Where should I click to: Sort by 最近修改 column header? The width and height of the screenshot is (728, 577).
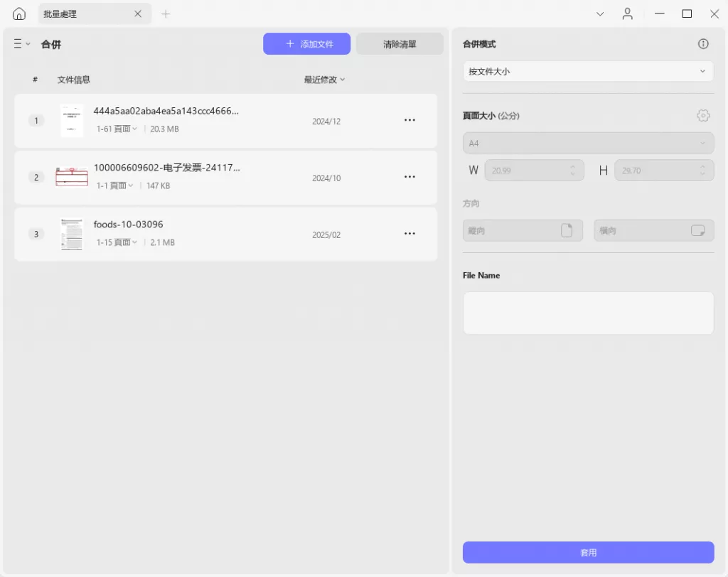324,80
